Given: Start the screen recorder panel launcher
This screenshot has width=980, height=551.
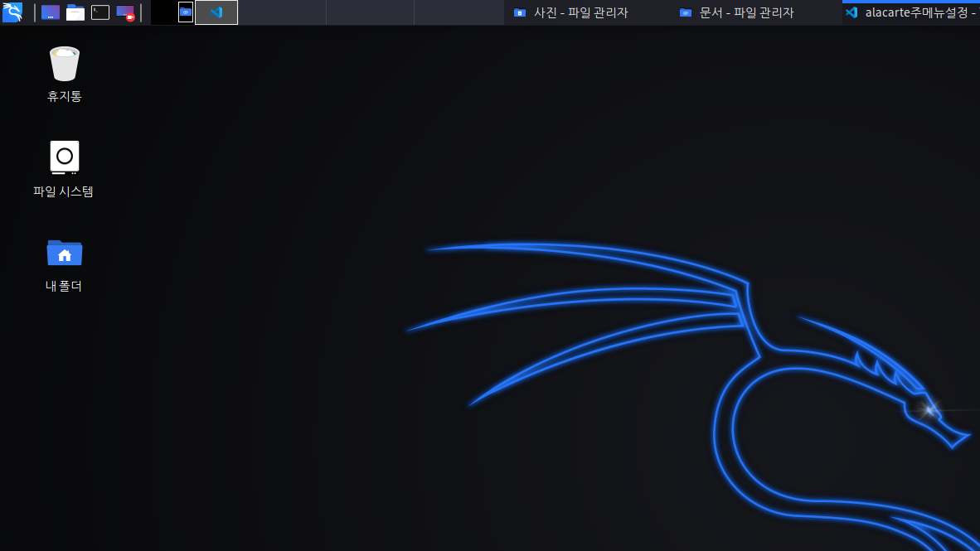Looking at the screenshot, I should pyautogui.click(x=125, y=12).
